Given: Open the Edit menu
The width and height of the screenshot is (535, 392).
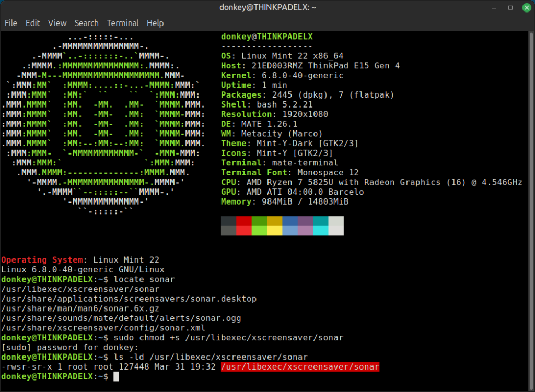Looking at the screenshot, I should (x=32, y=23).
